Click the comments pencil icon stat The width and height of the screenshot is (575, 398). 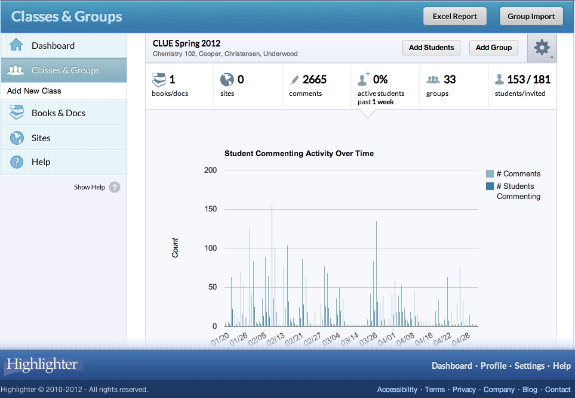pos(294,80)
